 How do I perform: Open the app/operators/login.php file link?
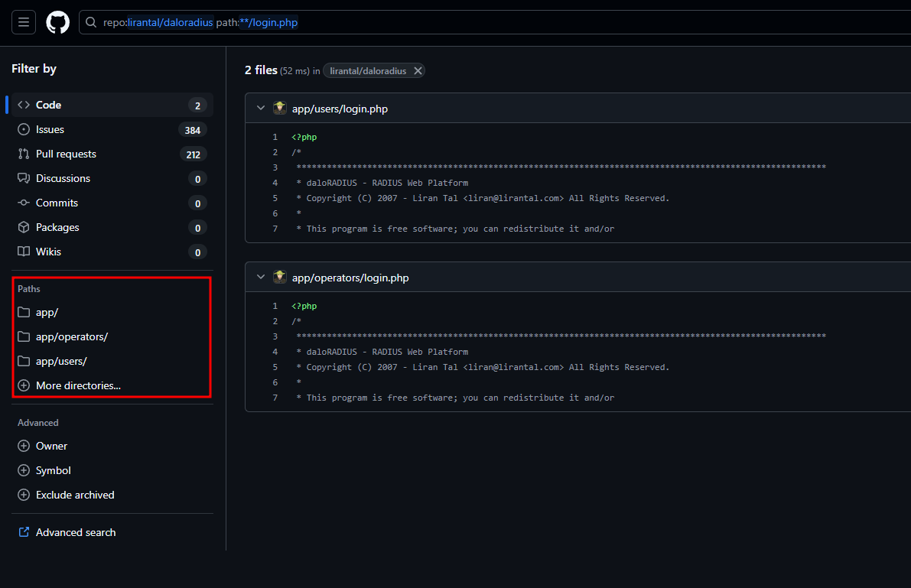tap(350, 278)
